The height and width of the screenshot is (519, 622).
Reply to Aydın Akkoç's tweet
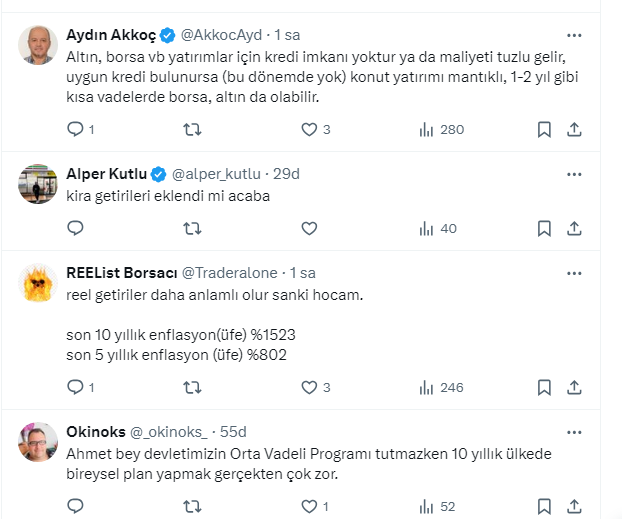[x=75, y=129]
